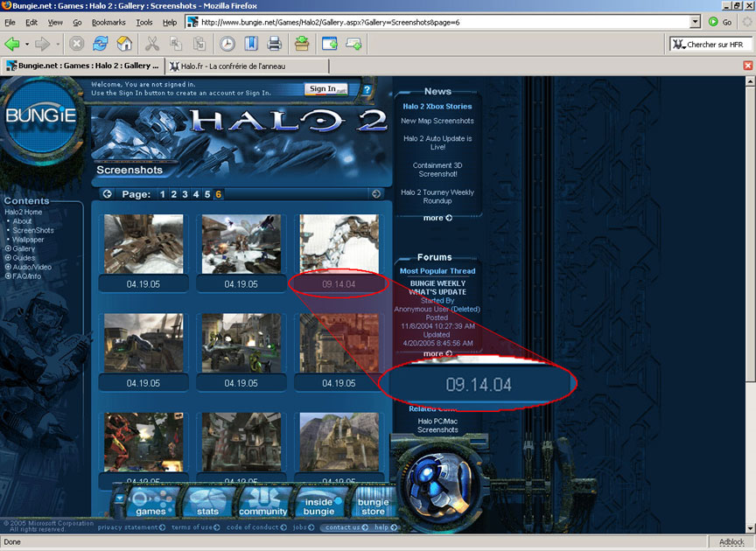The width and height of the screenshot is (756, 551).
Task: Go back with the green arrow
Action: (12, 44)
